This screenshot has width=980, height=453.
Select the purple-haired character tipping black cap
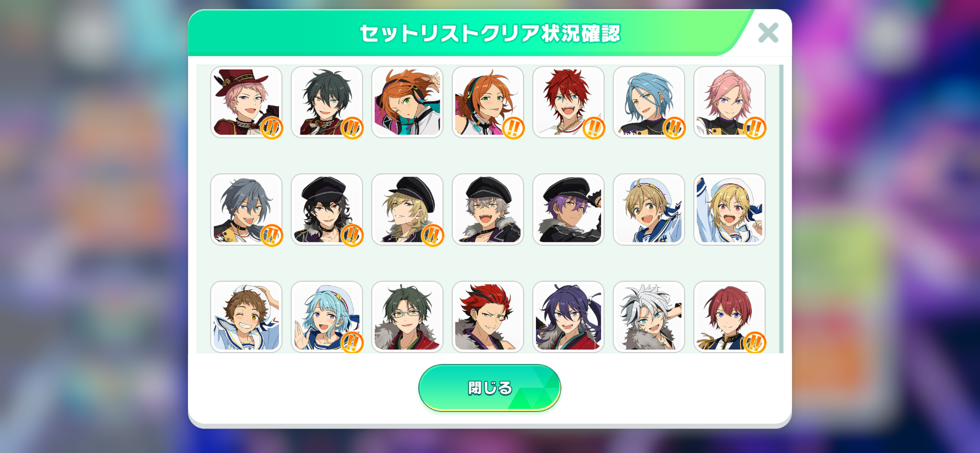568,209
